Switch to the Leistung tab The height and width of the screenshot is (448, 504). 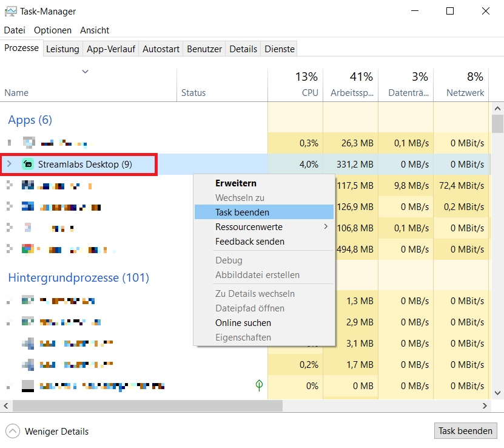point(62,49)
